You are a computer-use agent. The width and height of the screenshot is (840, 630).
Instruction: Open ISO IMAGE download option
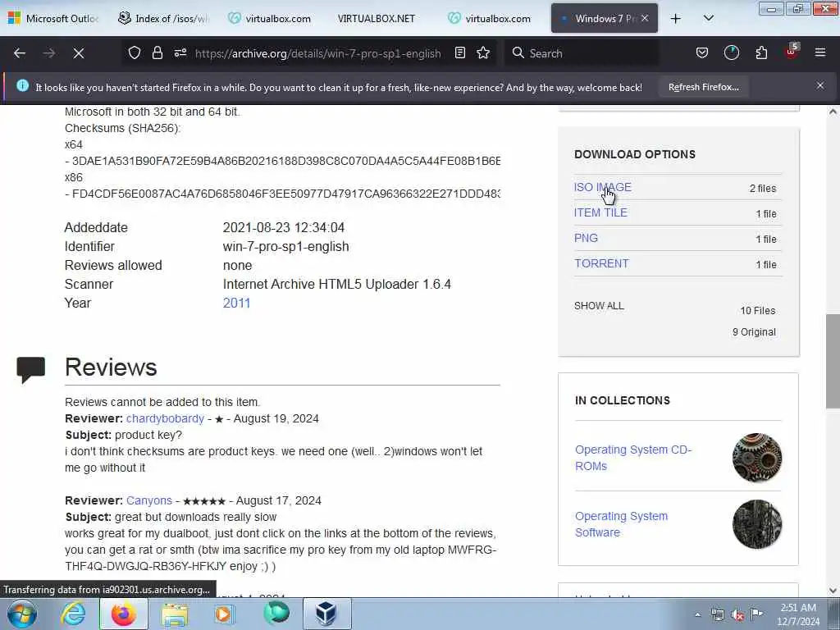tap(603, 187)
